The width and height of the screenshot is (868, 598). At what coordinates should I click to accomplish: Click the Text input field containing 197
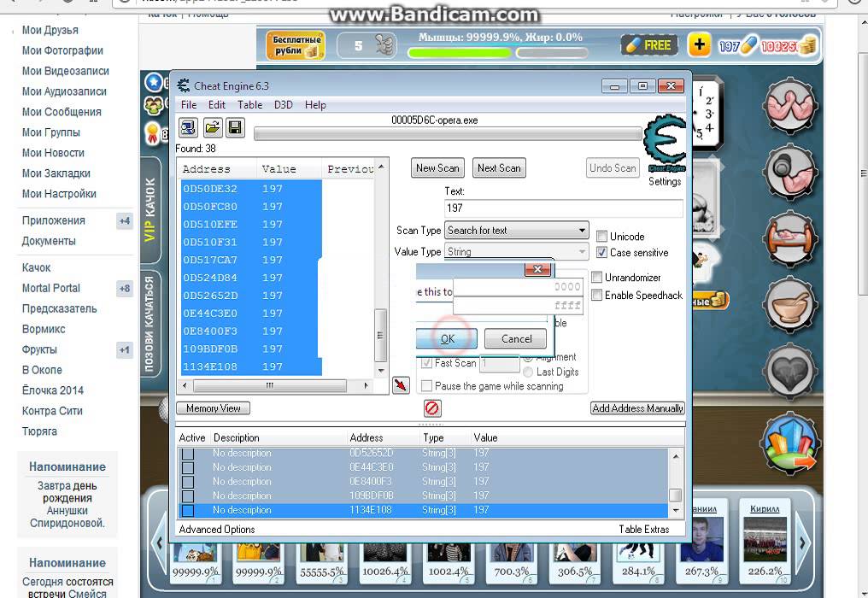click(x=564, y=208)
